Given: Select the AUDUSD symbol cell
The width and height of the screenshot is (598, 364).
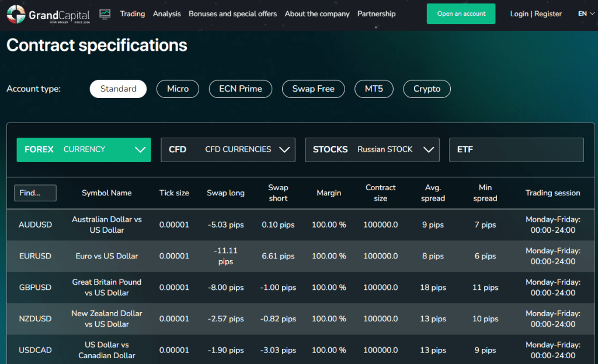Looking at the screenshot, I should point(35,225).
